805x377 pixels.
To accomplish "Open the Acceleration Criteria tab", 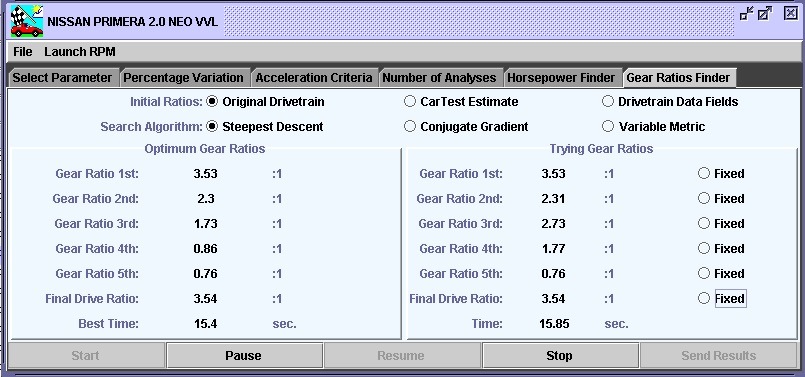I will (x=314, y=78).
